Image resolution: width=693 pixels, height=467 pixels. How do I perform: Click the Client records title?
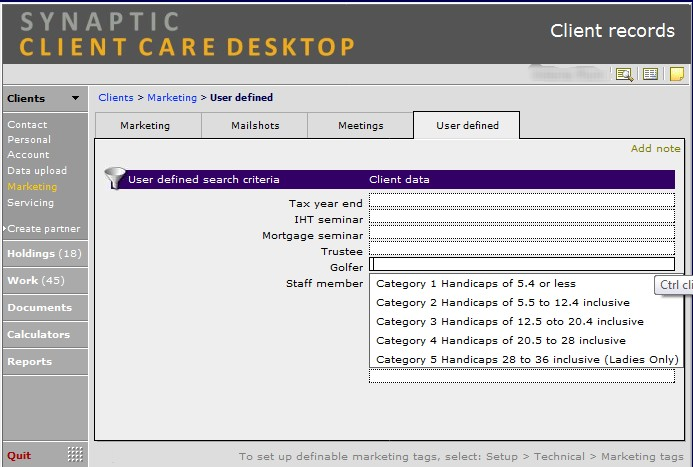[612, 31]
